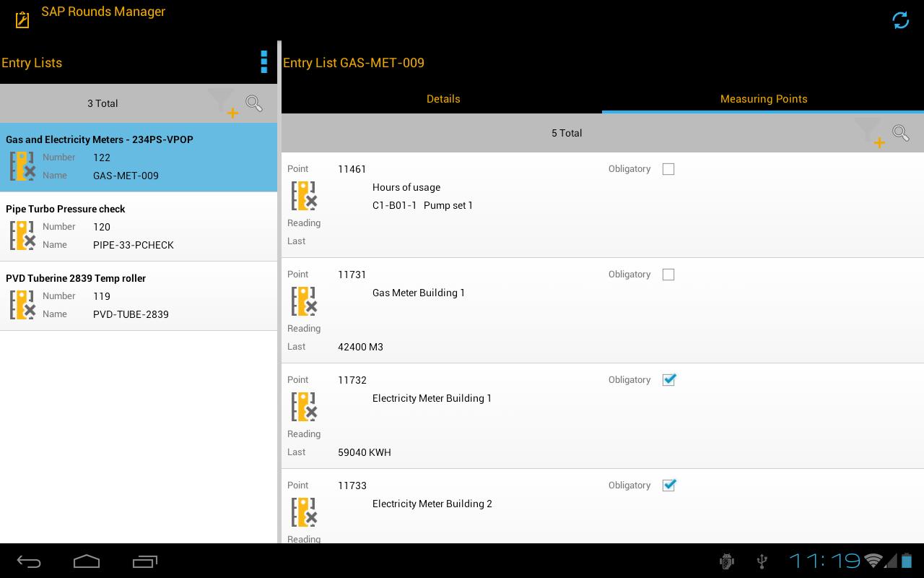Open the Pipe Turbo Pressure check list
This screenshot has width=924, height=578.
pyautogui.click(x=139, y=227)
